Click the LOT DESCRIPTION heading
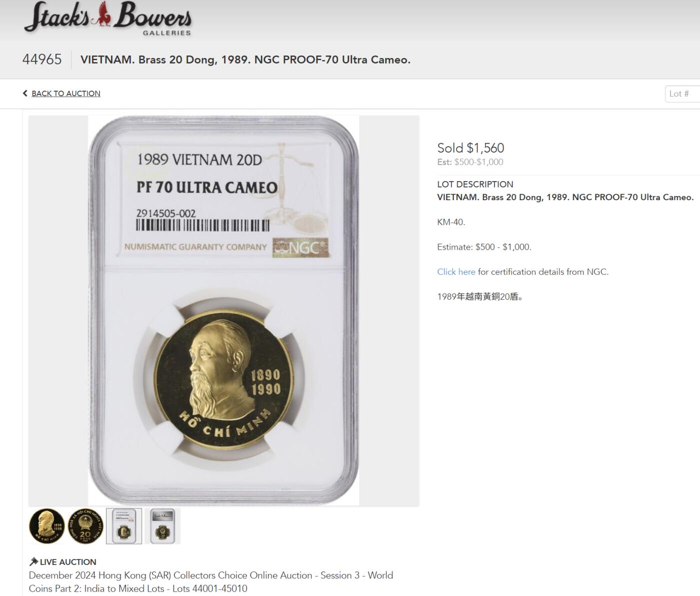Screen dimensions: 700x596 (x=475, y=184)
